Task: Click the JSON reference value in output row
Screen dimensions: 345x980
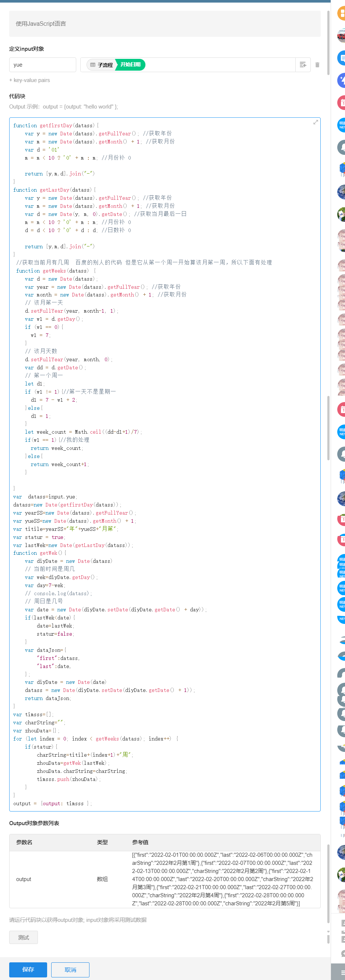Action: tap(223, 879)
